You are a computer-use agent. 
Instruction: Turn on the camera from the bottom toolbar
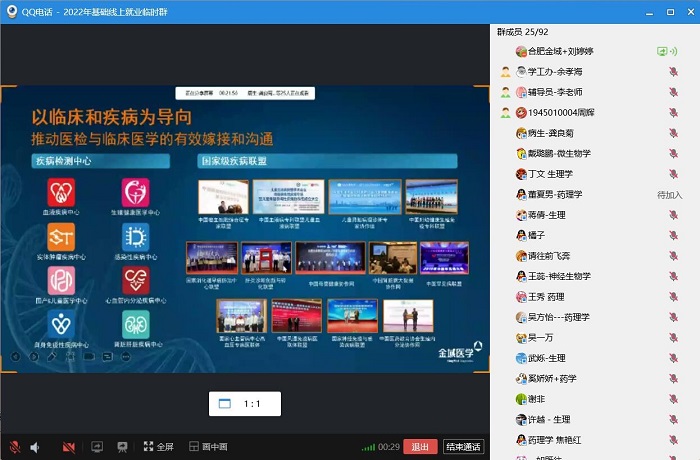[x=69, y=447]
